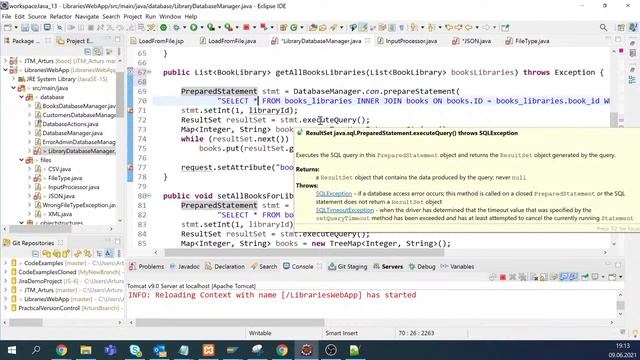The width and height of the screenshot is (640, 360).
Task: Toggle Link with Editor in Package Explorer
Action: pyautogui.click(x=98, y=52)
